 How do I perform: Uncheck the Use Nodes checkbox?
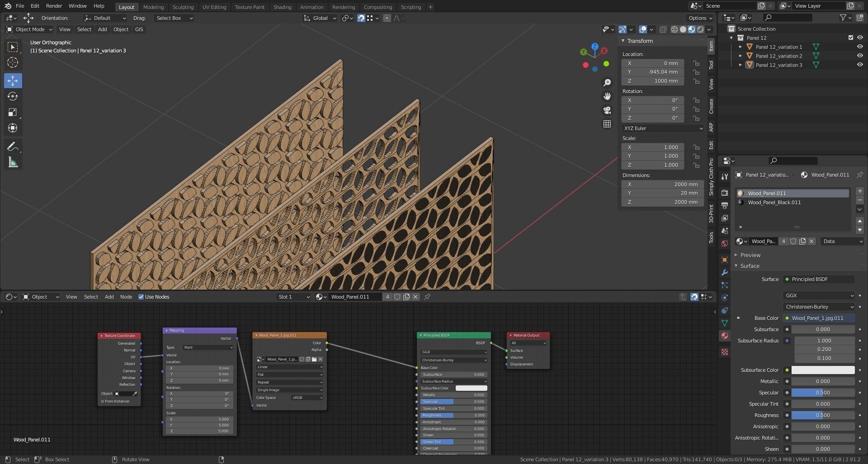click(141, 297)
